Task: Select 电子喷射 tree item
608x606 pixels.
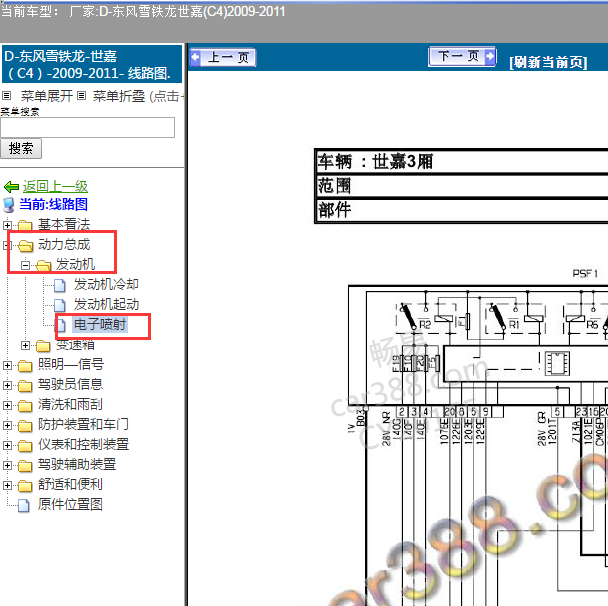Action: (x=100, y=324)
